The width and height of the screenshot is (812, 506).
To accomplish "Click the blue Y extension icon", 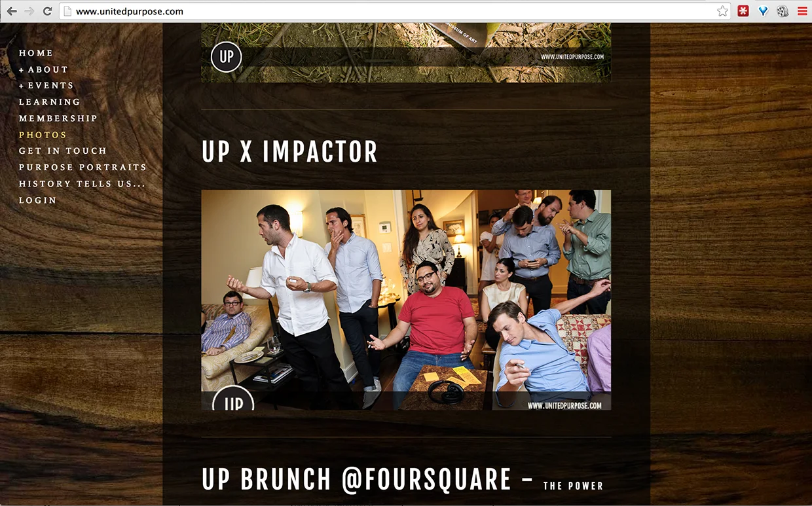I will (763, 11).
